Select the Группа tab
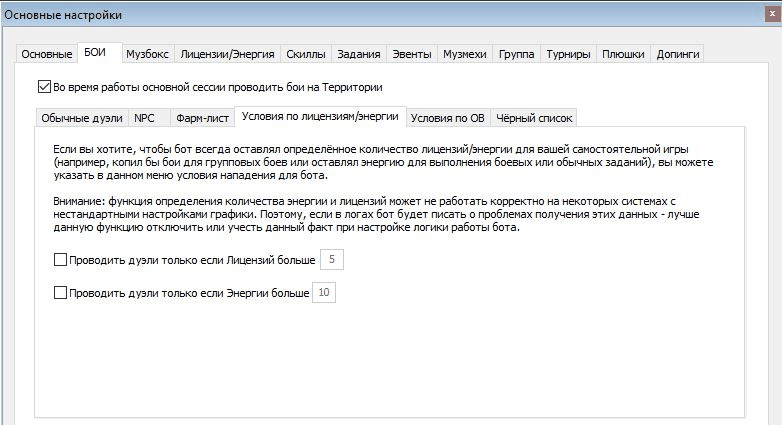 (x=516, y=54)
